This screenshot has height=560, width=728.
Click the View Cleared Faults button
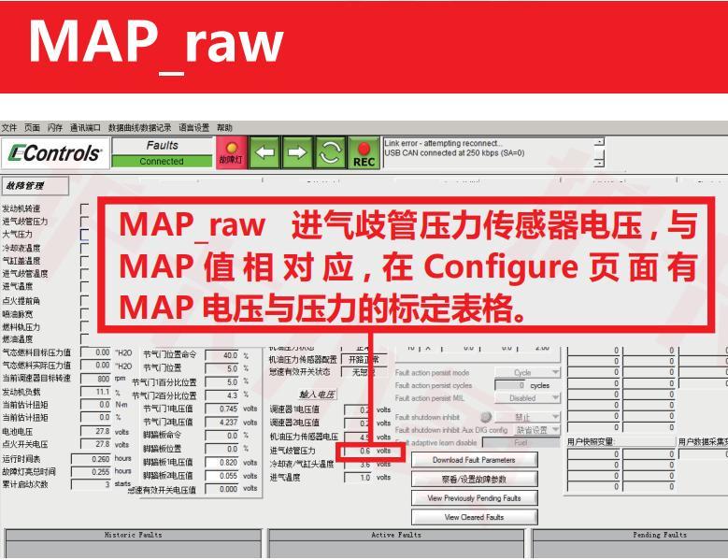coord(473,517)
